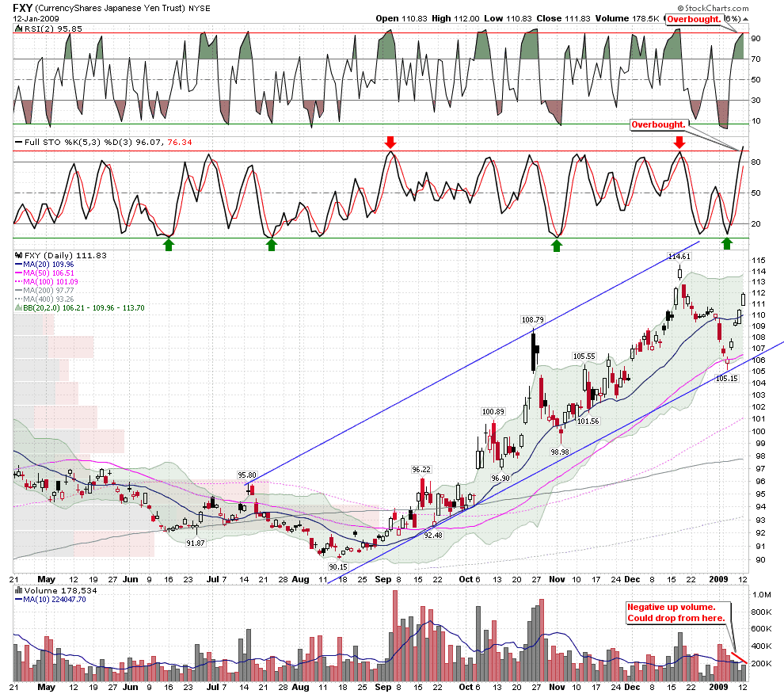Click the 90.15 low price label
The width and height of the screenshot is (784, 694).
tap(338, 567)
